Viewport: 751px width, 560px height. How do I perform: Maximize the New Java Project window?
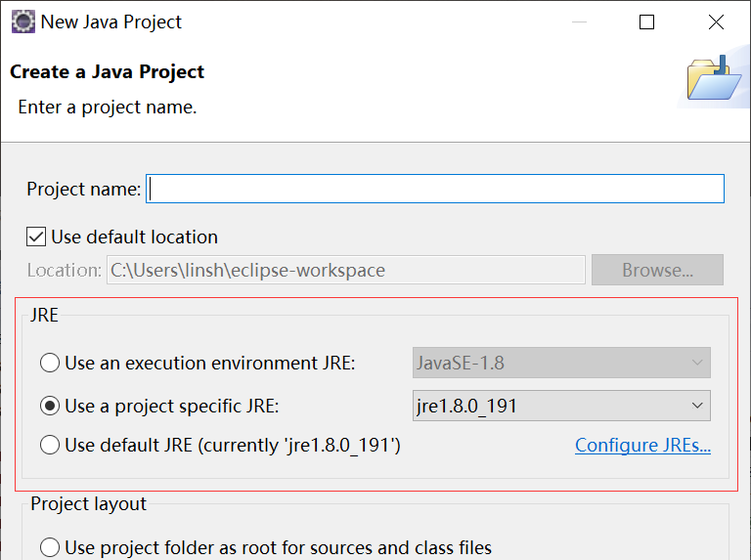pos(646,22)
